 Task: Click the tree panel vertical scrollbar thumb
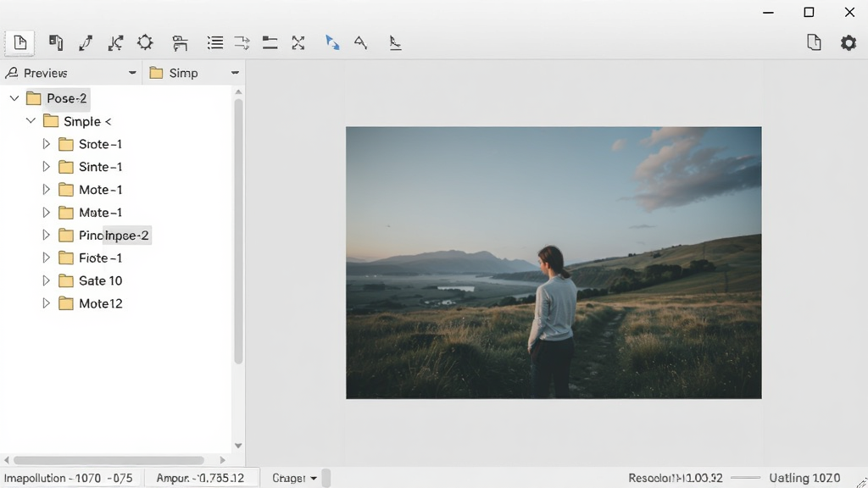238,230
